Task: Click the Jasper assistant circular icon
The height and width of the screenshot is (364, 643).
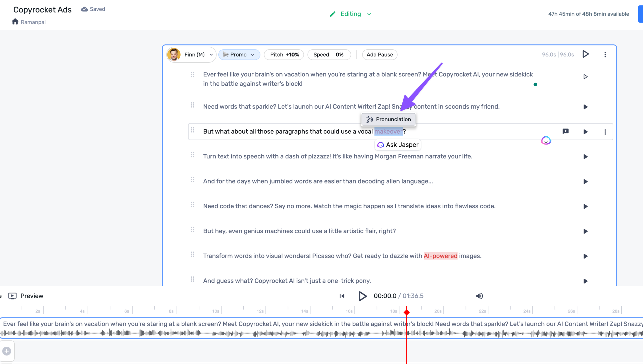Action: [546, 141]
